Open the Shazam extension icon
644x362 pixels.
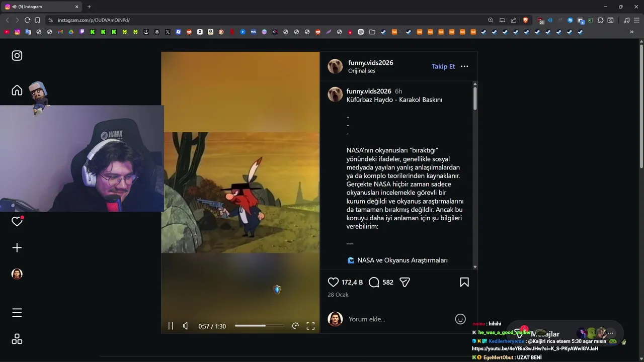(x=570, y=20)
